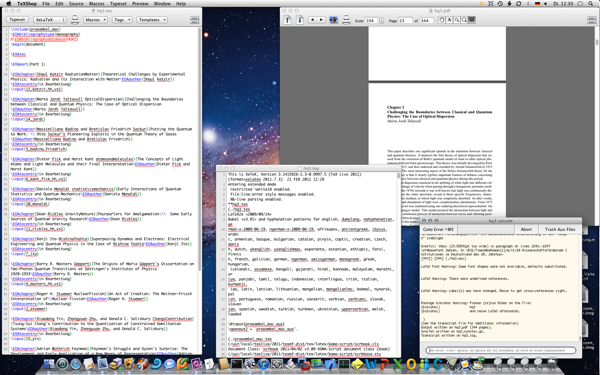The width and height of the screenshot is (600, 375).
Task: Open the Preview menu
Action: pyautogui.click(x=140, y=3)
